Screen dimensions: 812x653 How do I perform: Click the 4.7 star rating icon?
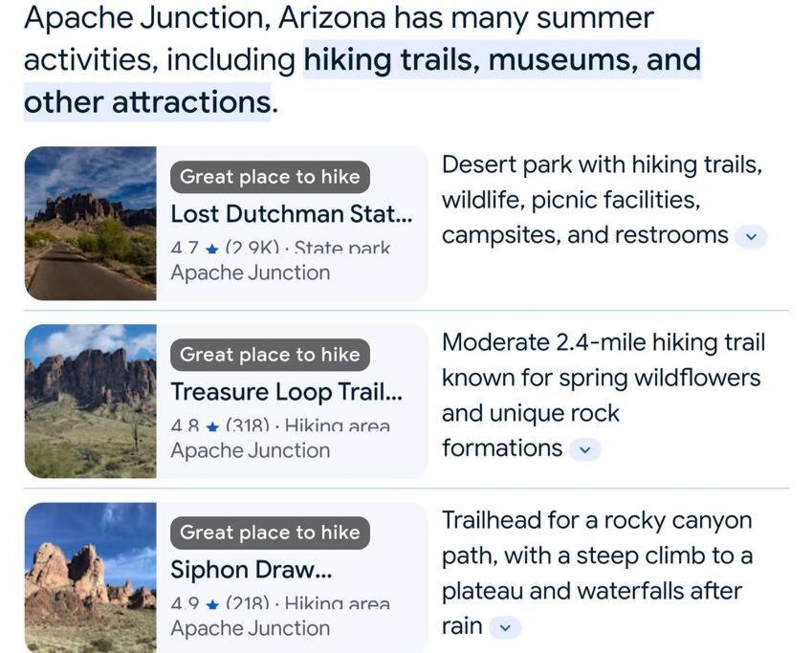tap(211, 250)
